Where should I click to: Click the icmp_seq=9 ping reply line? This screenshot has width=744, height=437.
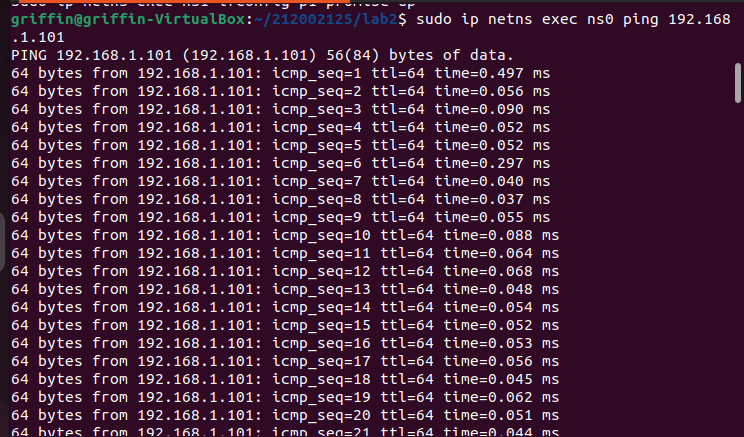pos(280,217)
